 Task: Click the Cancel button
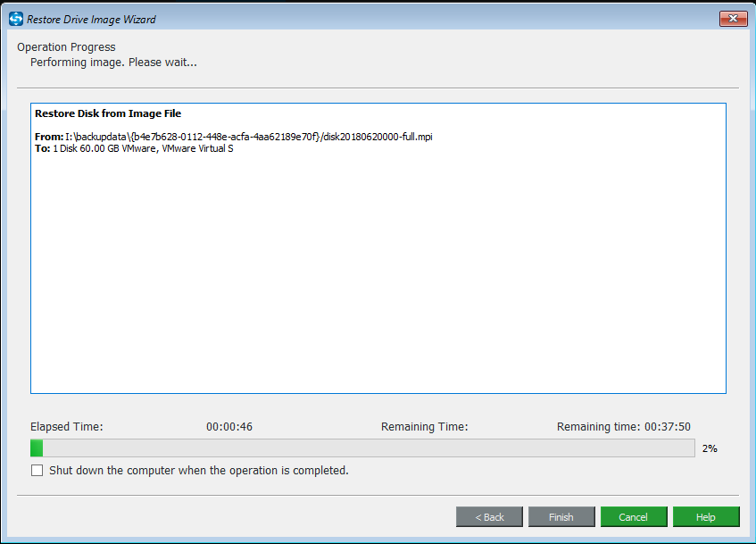(x=634, y=517)
